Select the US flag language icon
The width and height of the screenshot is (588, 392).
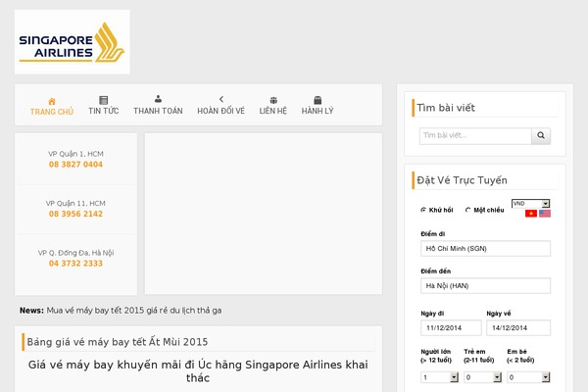click(545, 214)
